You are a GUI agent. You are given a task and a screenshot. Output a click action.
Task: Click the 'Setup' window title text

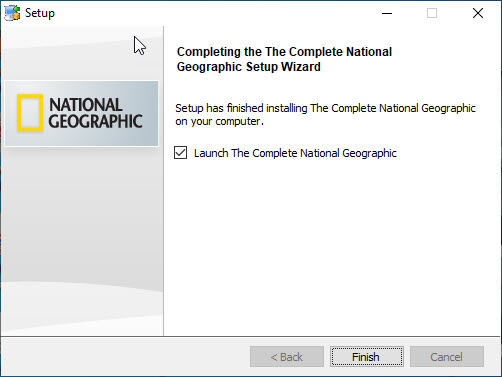(x=40, y=13)
